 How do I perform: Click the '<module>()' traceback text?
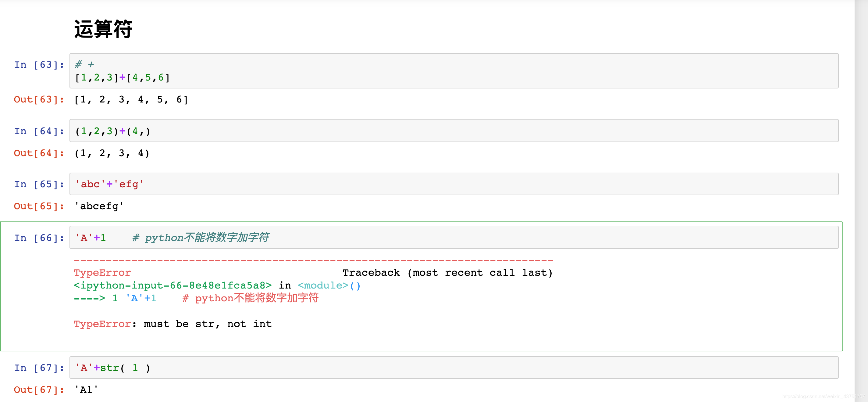329,286
